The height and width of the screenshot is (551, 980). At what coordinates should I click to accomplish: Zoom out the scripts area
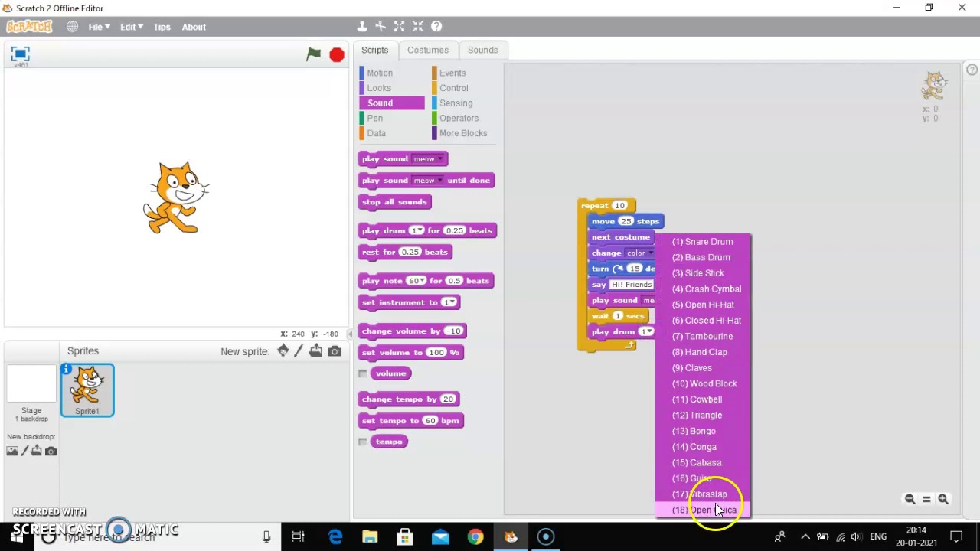(910, 499)
